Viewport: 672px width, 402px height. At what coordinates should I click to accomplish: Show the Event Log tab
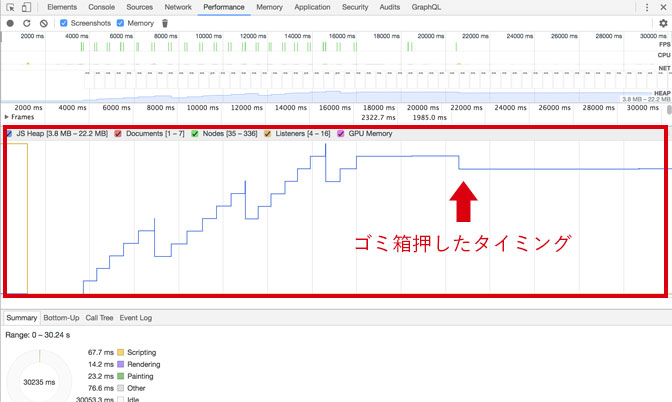[136, 318]
